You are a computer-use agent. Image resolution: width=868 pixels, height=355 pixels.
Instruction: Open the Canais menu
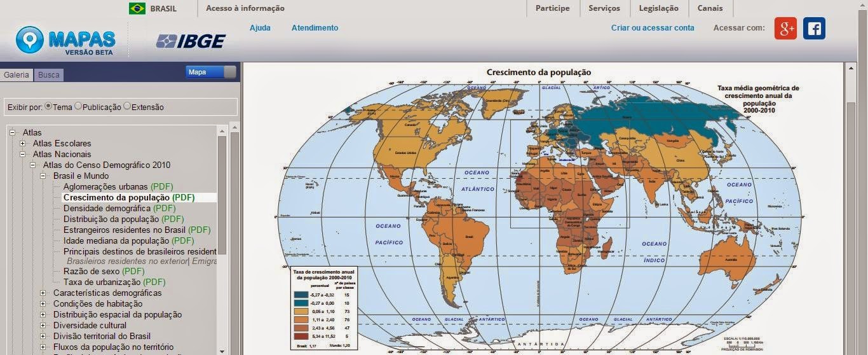tap(710, 8)
